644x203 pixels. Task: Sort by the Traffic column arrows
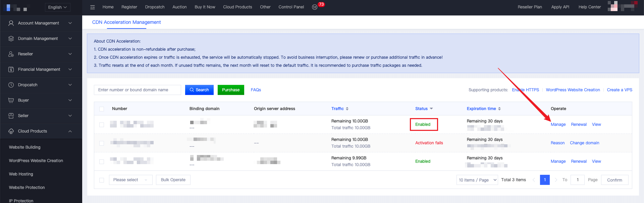pos(347,109)
